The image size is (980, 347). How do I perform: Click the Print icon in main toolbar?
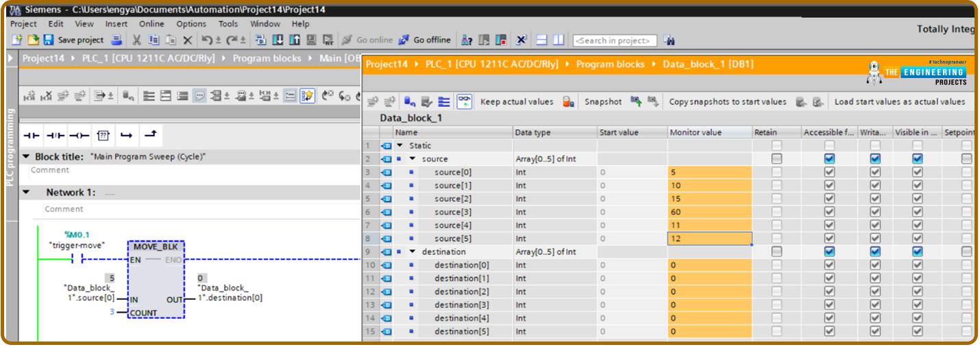117,40
